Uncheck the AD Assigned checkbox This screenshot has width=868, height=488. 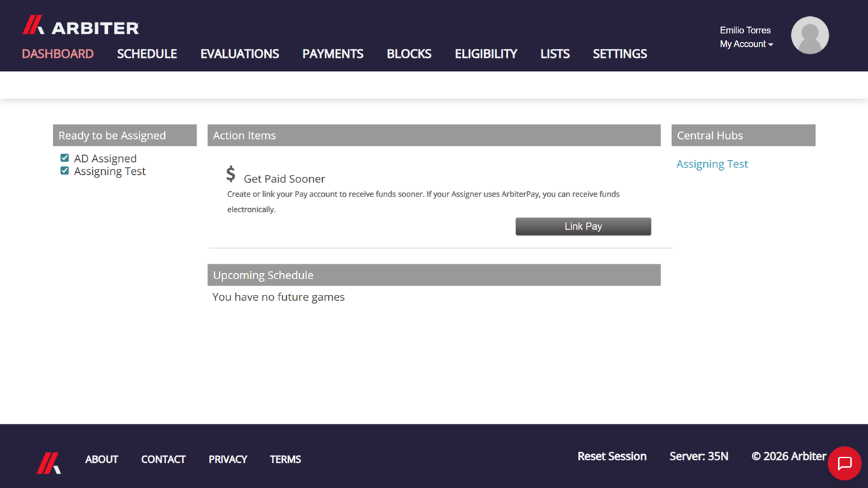pos(64,158)
